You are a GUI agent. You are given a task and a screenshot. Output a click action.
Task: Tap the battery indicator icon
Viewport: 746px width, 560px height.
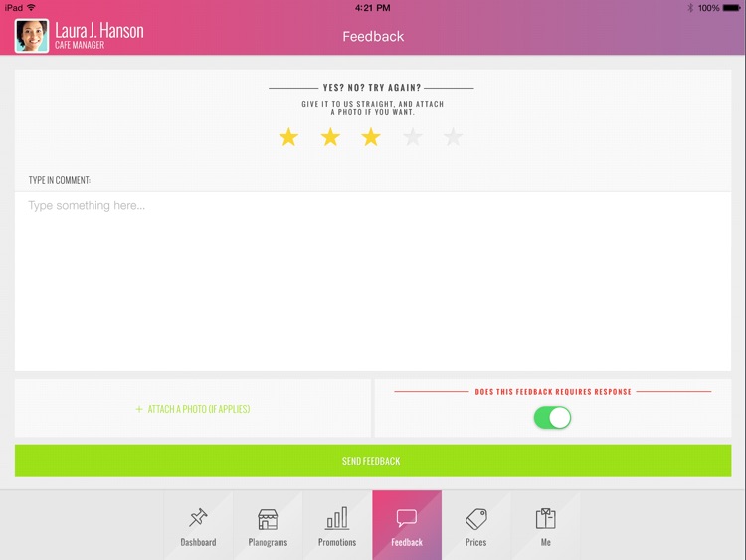pyautogui.click(x=732, y=8)
